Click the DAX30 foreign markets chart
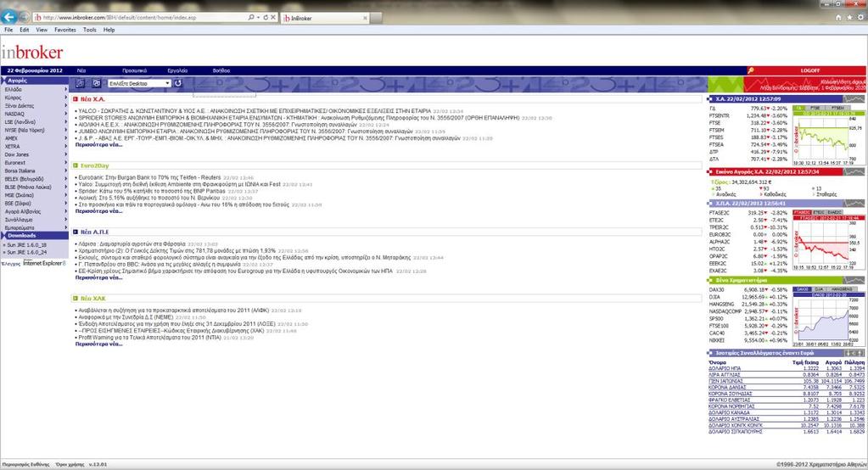 (828, 320)
